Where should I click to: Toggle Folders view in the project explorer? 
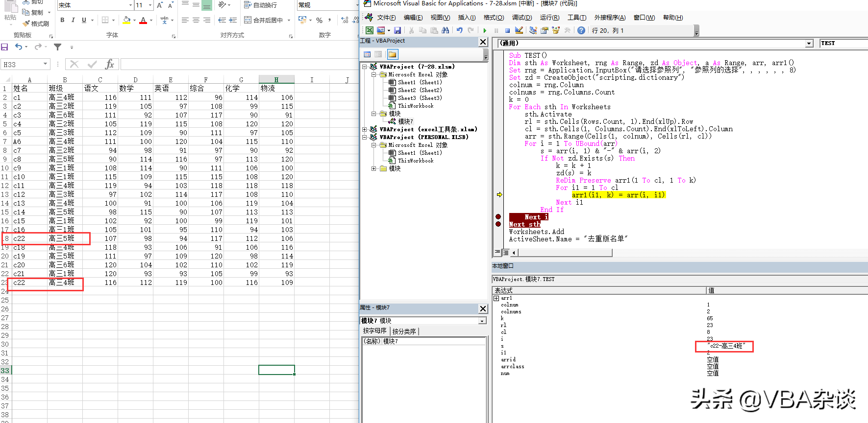pos(392,54)
